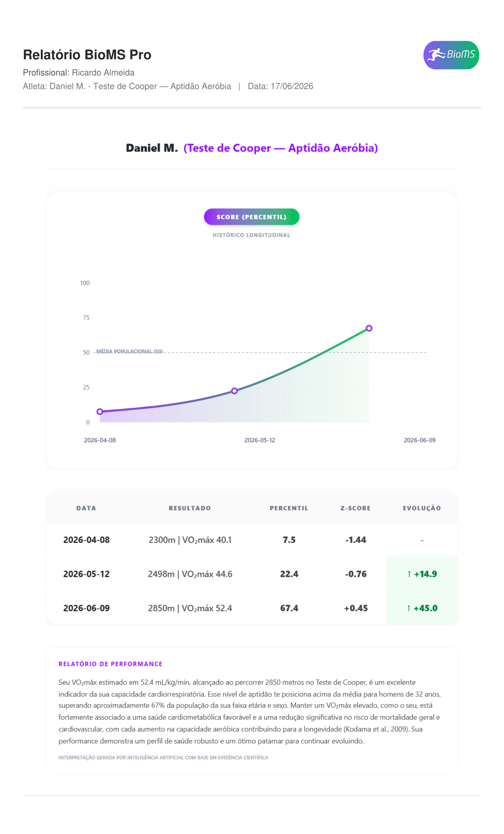Click the upward arrow beside +45.0
504x834 pixels.
(409, 608)
